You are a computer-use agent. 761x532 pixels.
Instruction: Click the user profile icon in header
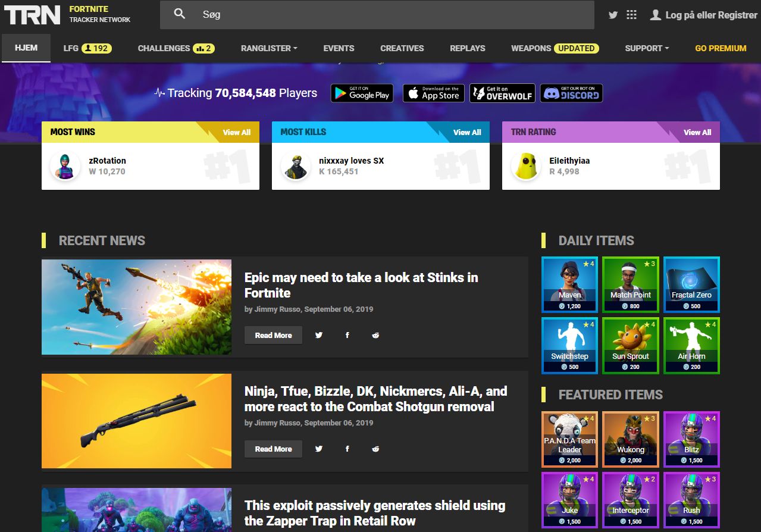click(x=656, y=15)
